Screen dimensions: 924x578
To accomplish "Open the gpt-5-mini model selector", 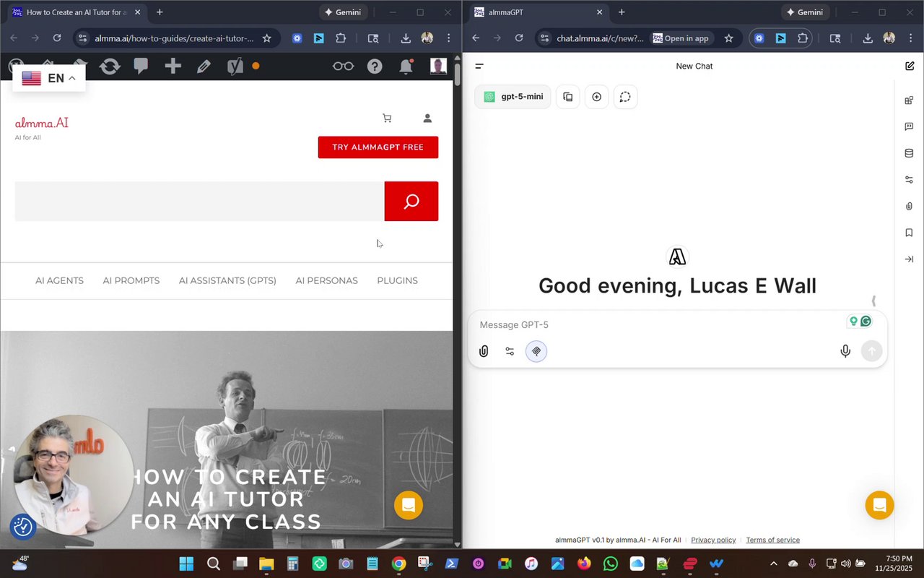I will (x=513, y=97).
